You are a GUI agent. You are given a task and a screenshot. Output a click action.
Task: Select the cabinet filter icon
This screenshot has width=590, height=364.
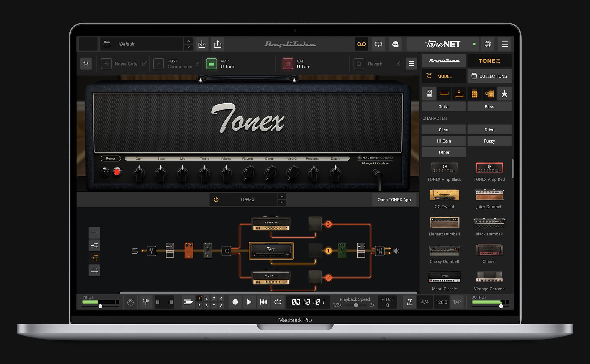474,93
